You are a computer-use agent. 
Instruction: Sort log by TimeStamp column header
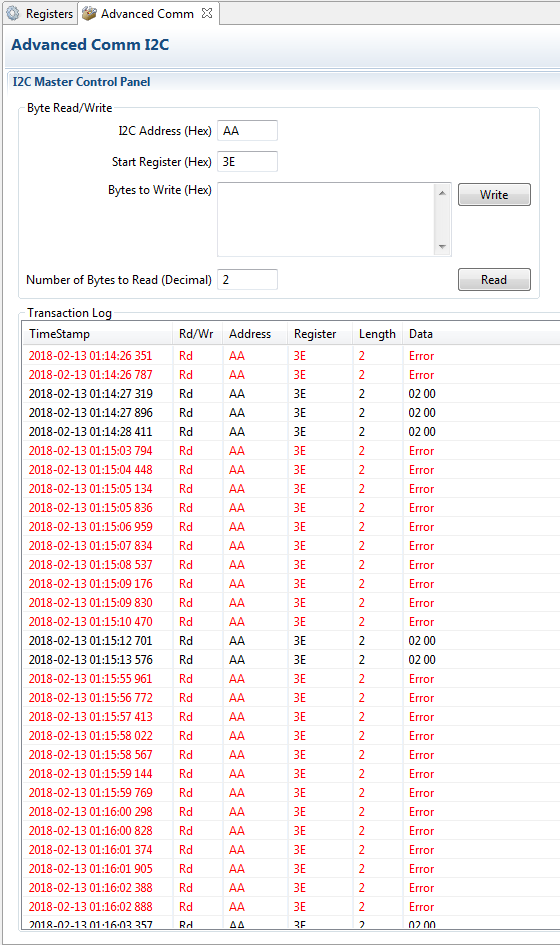point(97,334)
